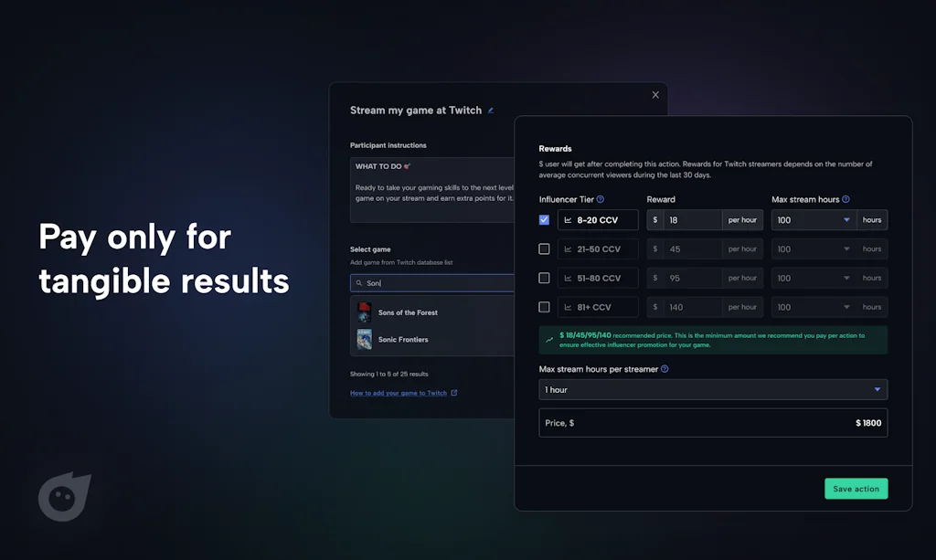Click the chart icon in 8-20 CCV tier

[x=568, y=220]
